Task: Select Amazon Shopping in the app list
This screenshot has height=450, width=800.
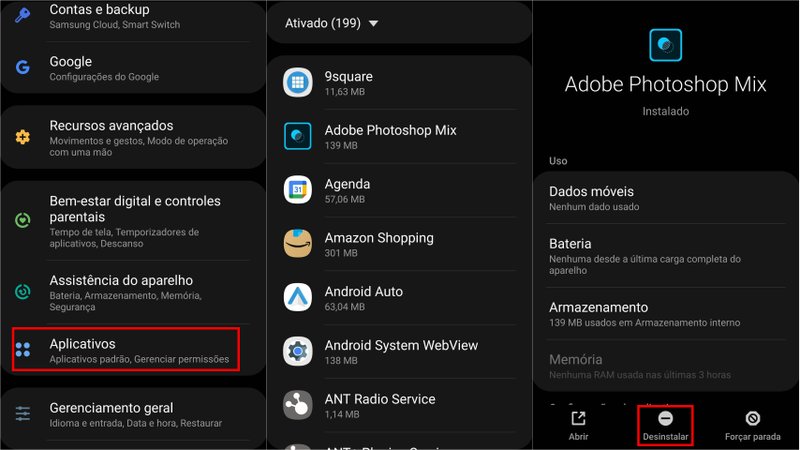Action: coord(399,244)
